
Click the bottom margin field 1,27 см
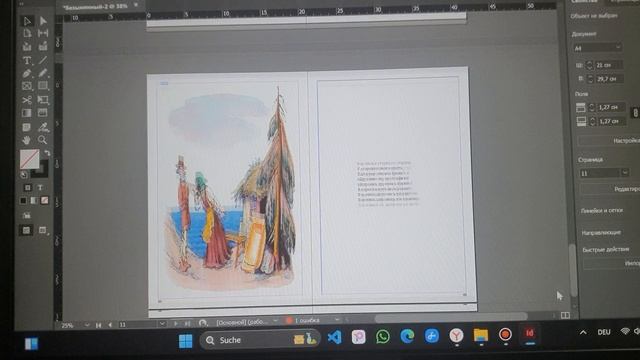(x=611, y=121)
